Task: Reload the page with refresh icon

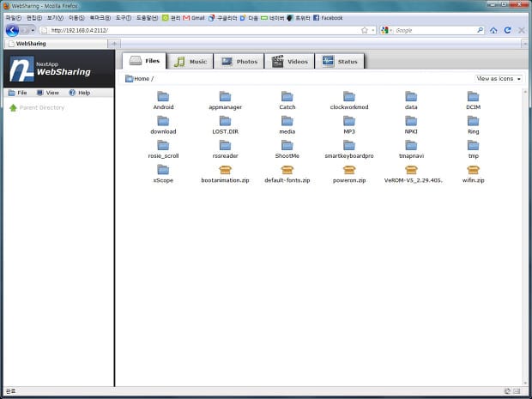Action: 508,30
